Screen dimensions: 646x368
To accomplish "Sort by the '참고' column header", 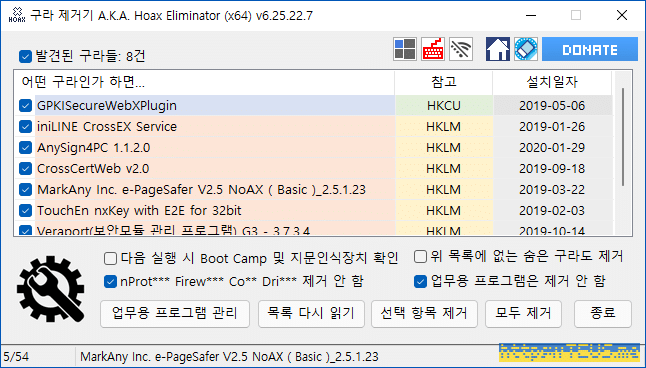I will 444,82.
